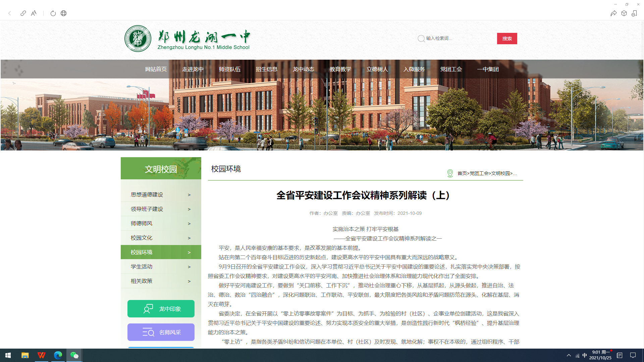
Task: Open the font size adjustment icon
Action: (34, 13)
